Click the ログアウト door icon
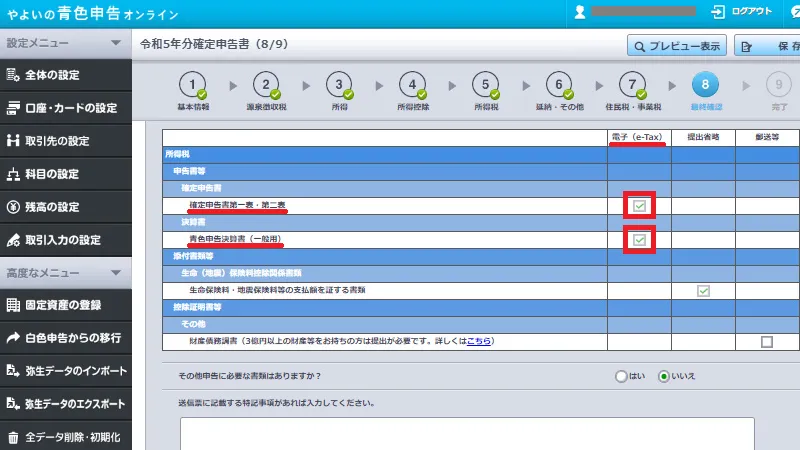Viewport: 800px width, 450px height. 718,12
